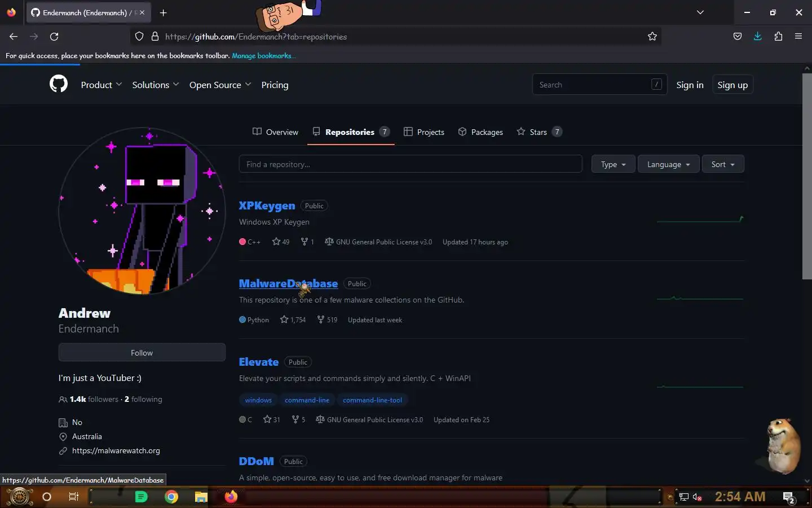The height and width of the screenshot is (508, 812).
Task: Click the taskbar clock 2:54 AM
Action: click(x=740, y=497)
